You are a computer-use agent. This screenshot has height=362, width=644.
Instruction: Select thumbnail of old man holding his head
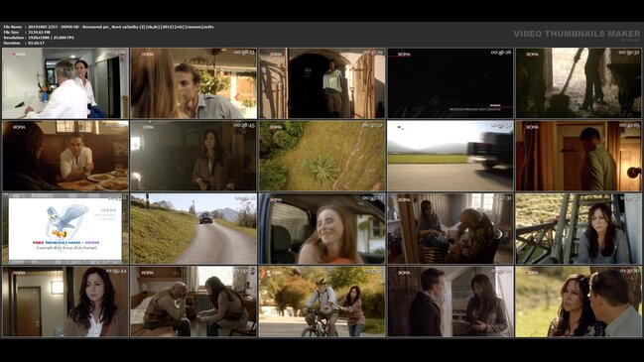[193, 302]
